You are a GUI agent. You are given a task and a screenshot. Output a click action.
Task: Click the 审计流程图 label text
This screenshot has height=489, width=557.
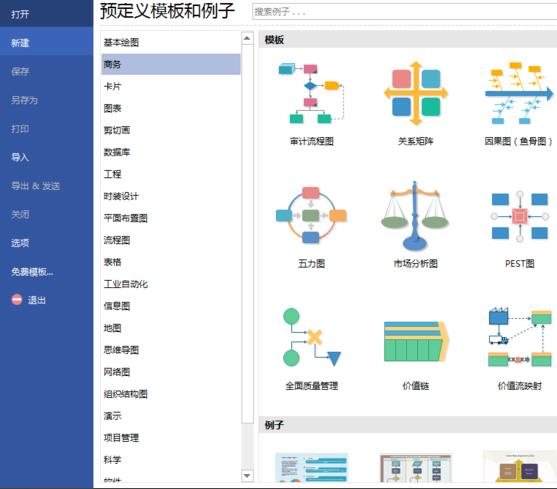312,141
